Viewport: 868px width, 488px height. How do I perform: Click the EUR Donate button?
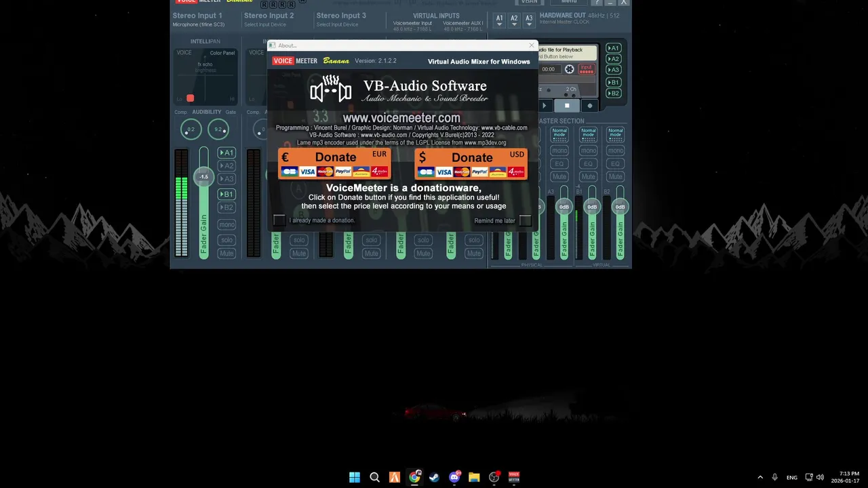point(335,163)
